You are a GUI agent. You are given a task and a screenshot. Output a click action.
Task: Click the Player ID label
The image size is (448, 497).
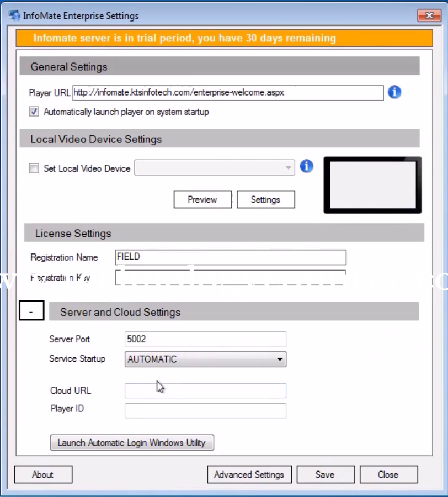coord(67,408)
